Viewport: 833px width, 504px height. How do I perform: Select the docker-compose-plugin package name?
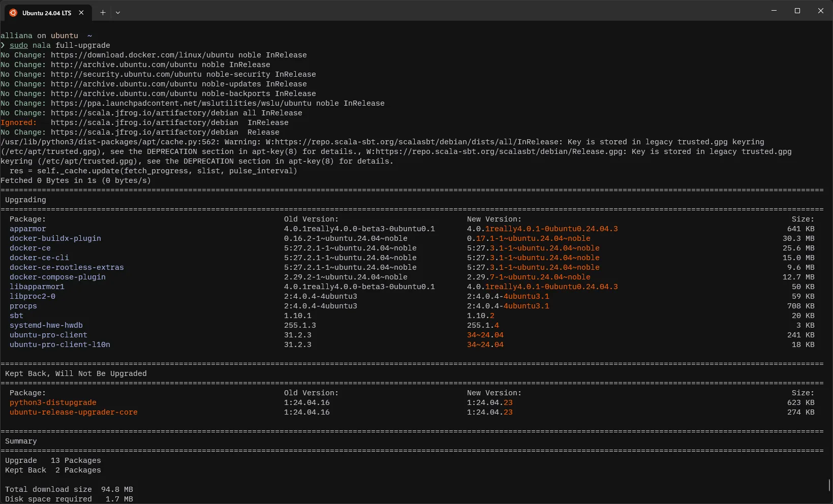pyautogui.click(x=57, y=277)
